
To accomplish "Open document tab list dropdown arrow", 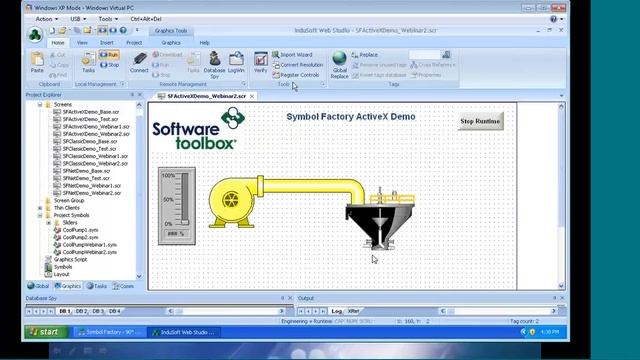I will [x=562, y=96].
